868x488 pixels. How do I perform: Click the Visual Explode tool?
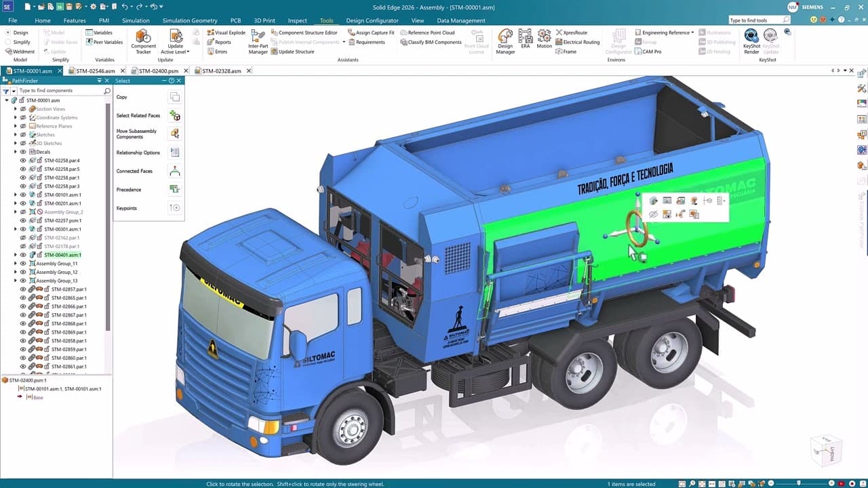(226, 33)
